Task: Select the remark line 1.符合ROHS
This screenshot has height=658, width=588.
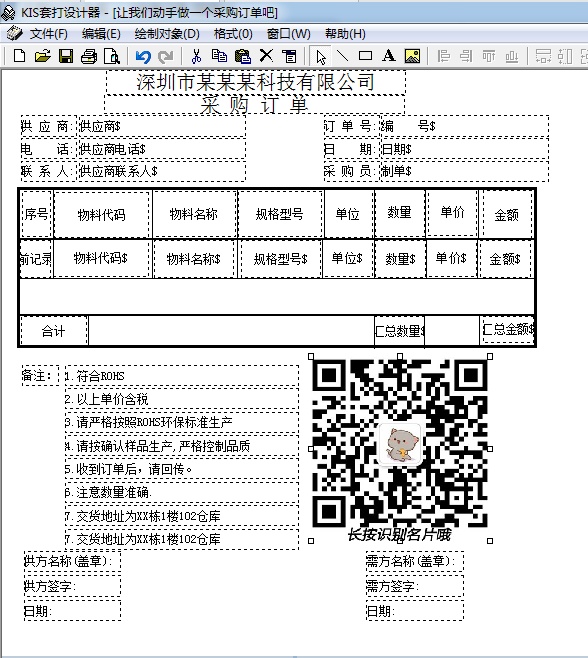Action: [x=182, y=376]
